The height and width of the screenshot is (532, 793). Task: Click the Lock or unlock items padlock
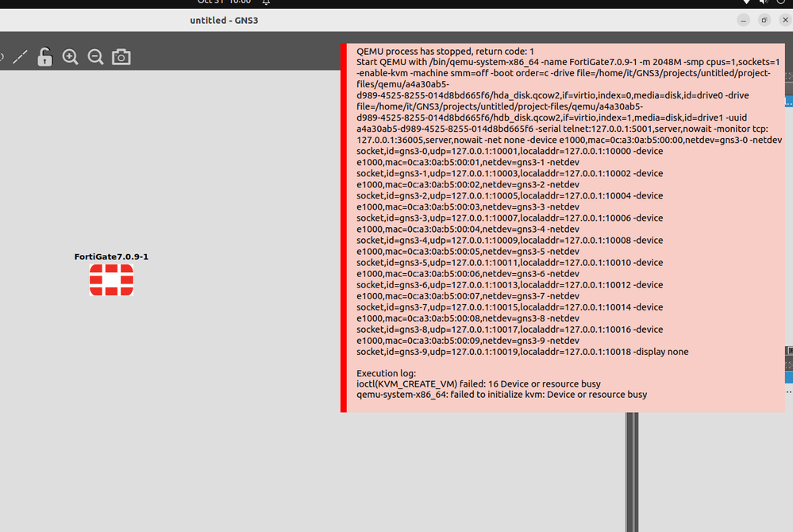45,56
